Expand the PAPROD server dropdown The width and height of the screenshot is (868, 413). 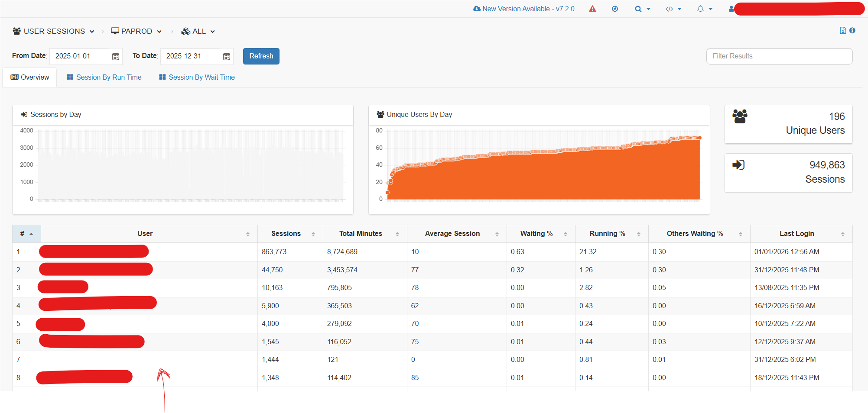coord(136,31)
